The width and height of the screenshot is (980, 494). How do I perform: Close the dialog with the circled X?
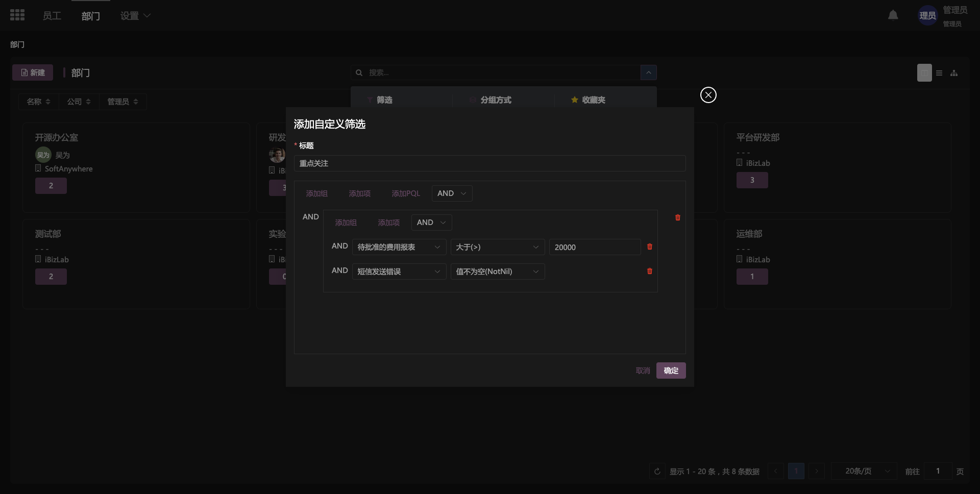(x=708, y=95)
